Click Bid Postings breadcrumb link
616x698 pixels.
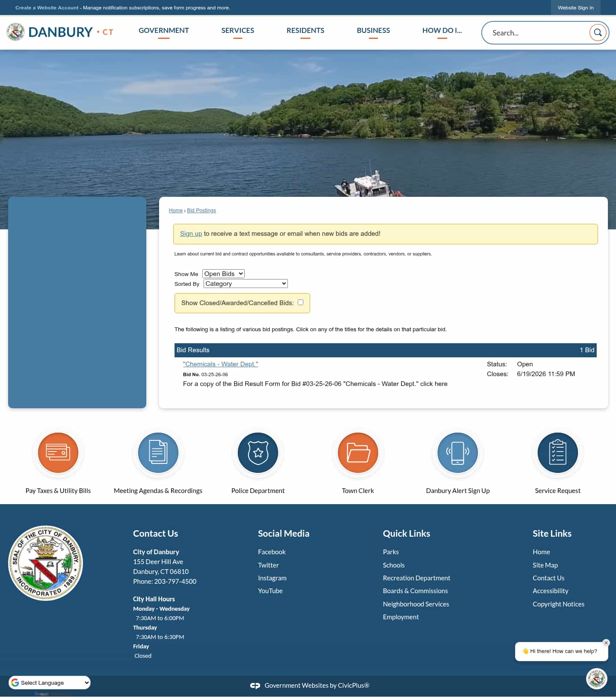tap(201, 211)
